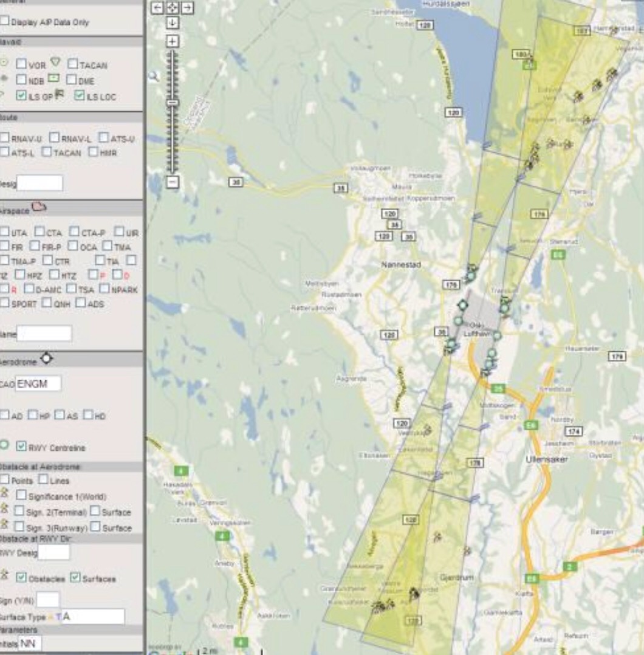The image size is (644, 655).
Task: Tick the RNAV-U route checkbox
Action: point(5,137)
